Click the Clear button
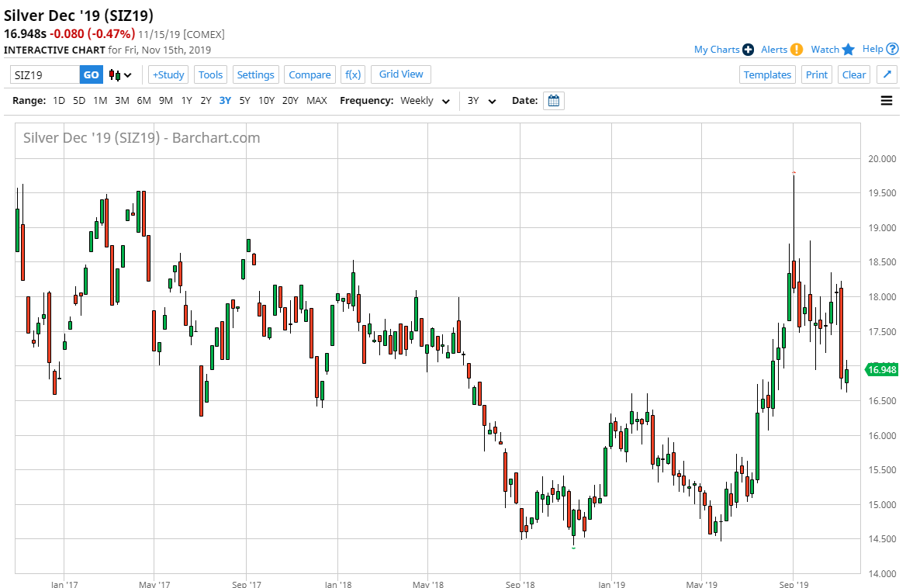This screenshot has width=913, height=588. point(853,74)
